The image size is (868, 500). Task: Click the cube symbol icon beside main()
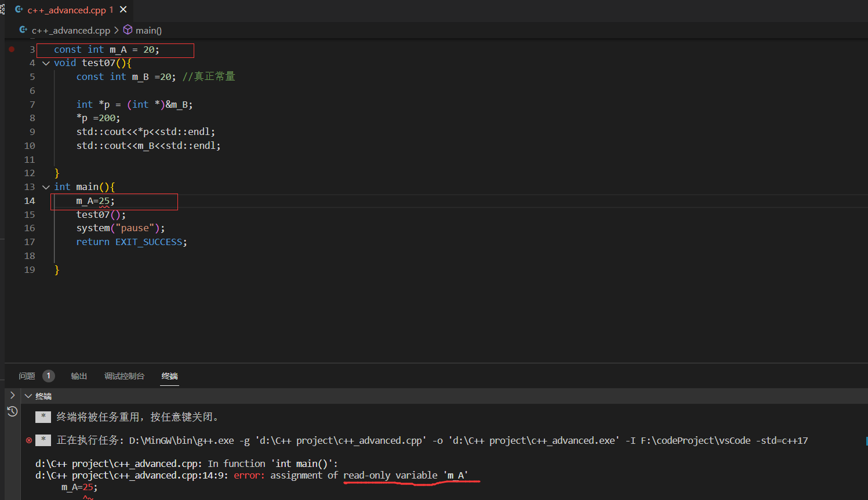(x=128, y=30)
